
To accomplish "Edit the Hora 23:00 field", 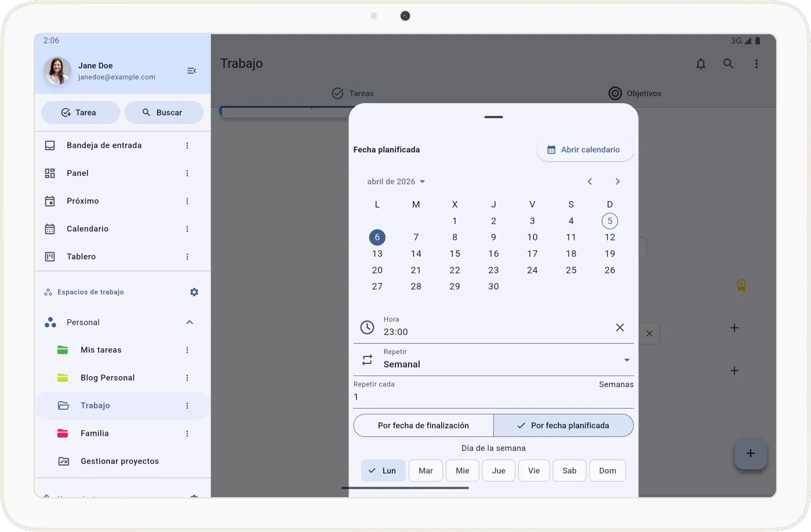I will [493, 327].
